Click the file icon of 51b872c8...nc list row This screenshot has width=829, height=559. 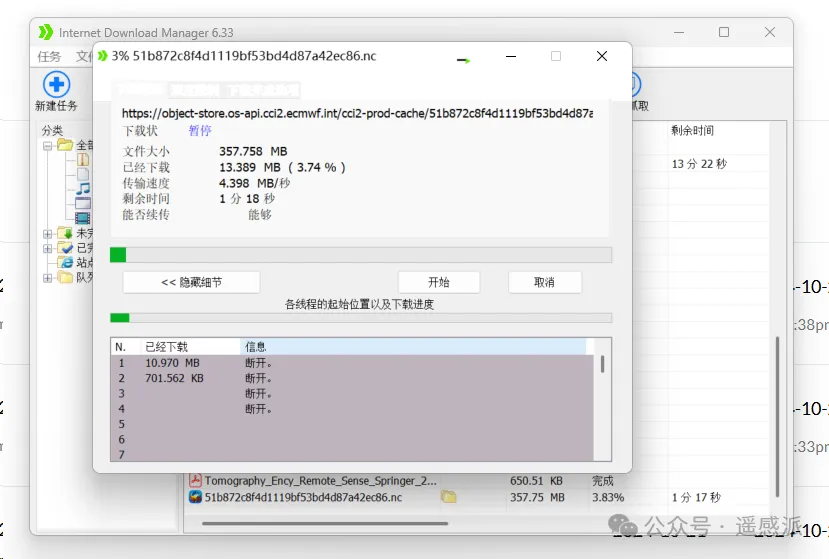(x=195, y=497)
